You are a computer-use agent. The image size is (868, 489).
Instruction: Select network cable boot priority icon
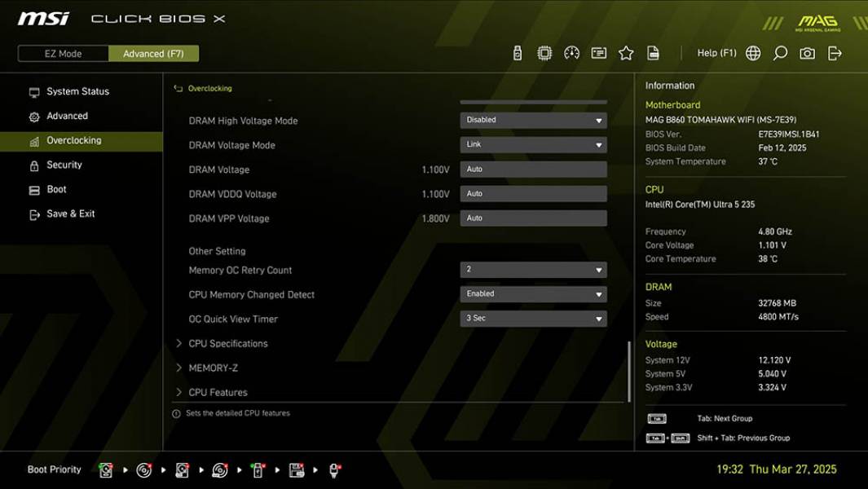point(334,470)
